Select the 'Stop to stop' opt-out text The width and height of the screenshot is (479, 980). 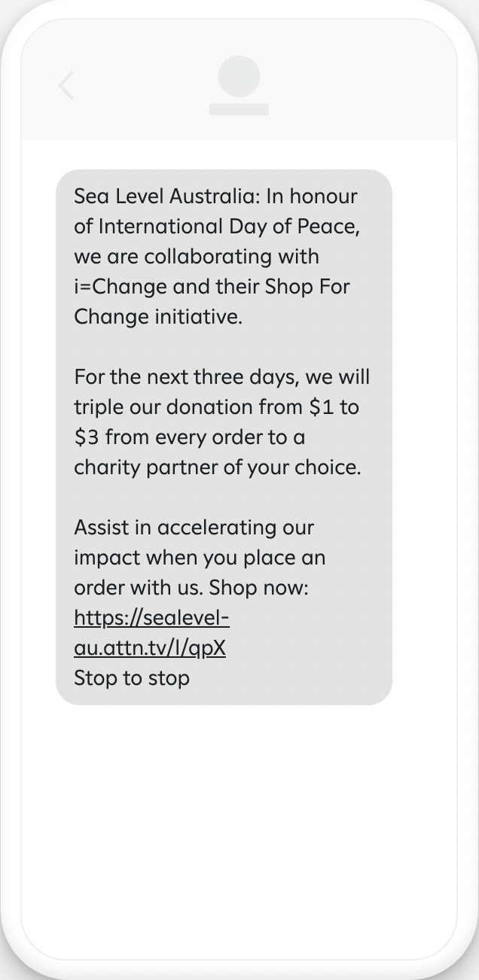(x=132, y=678)
